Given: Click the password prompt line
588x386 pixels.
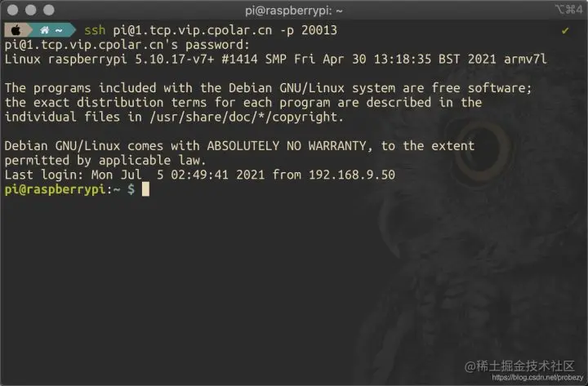Looking at the screenshot, I should click(x=127, y=45).
